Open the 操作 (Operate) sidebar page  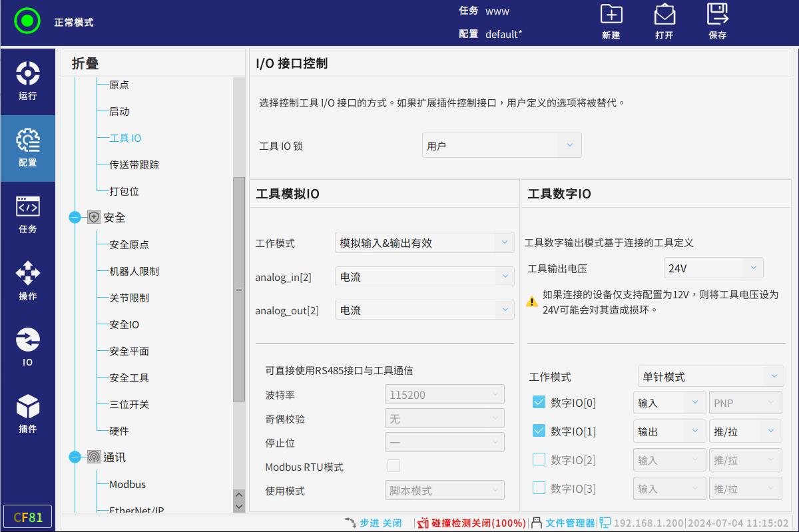[x=27, y=281]
